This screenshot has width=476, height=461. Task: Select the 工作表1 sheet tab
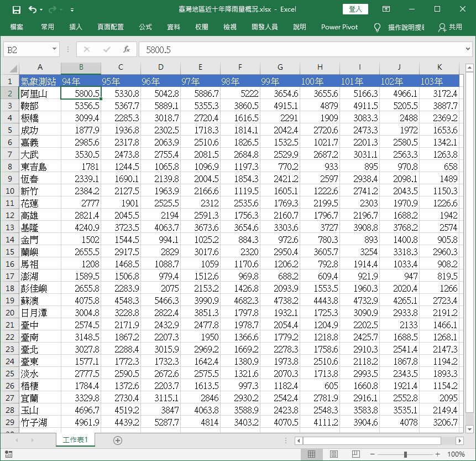pyautogui.click(x=75, y=440)
